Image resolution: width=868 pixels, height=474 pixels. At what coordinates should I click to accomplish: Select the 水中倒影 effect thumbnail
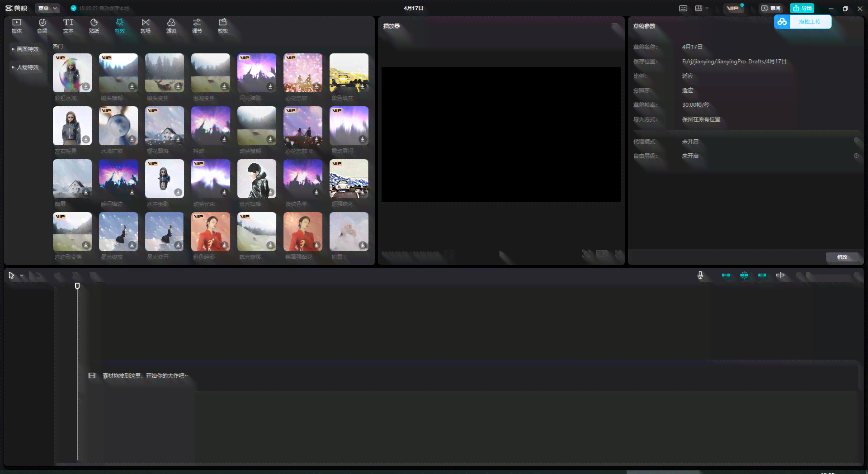coord(165,179)
